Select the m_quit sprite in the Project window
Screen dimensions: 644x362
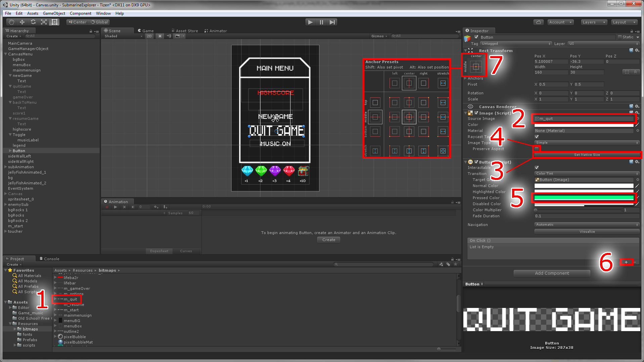click(70, 299)
